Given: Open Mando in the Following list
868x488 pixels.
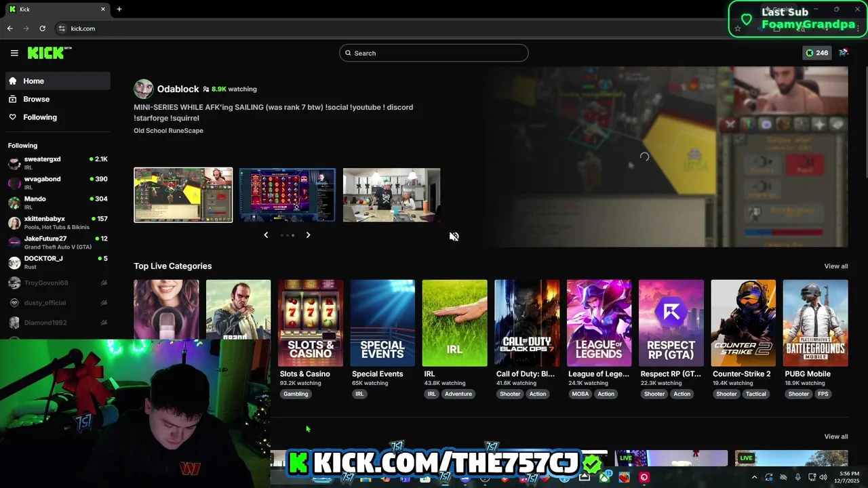Looking at the screenshot, I should click(58, 203).
